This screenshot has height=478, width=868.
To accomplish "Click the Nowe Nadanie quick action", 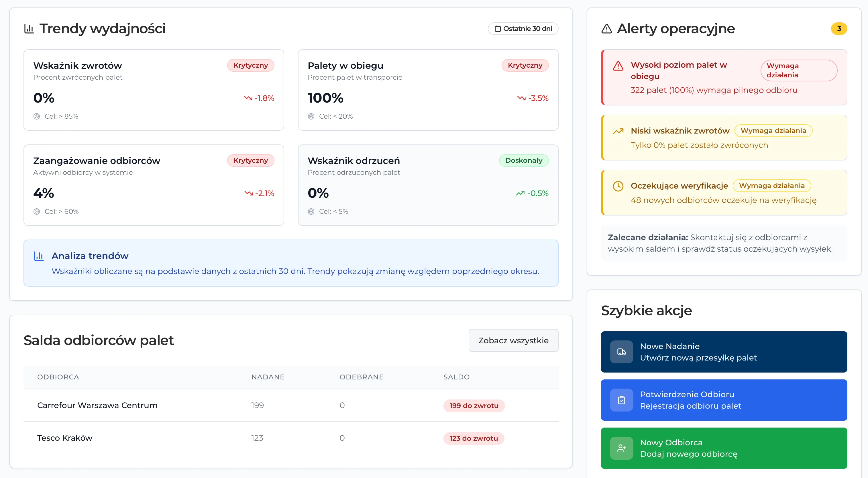I will point(724,352).
